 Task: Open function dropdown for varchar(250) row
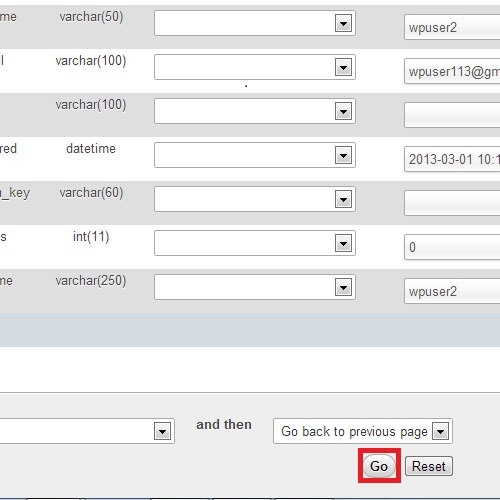[255, 287]
